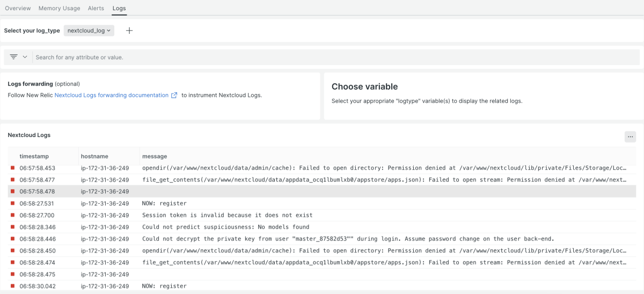Open the filter icon in search bar

[13, 57]
